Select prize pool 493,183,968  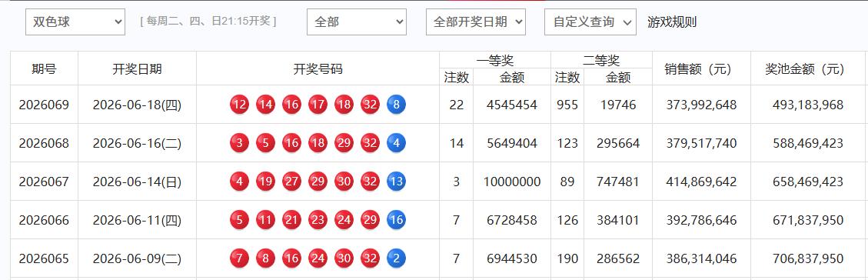pyautogui.click(x=808, y=105)
